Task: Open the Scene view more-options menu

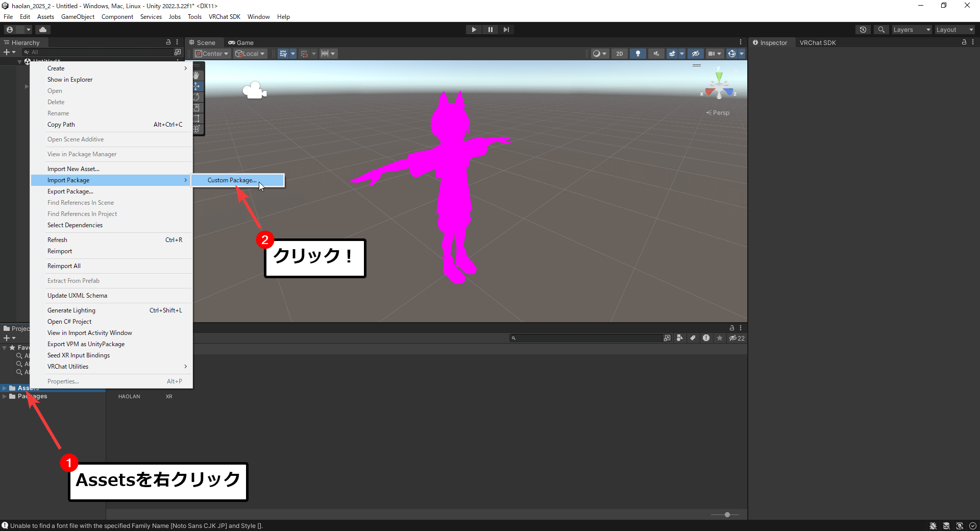Action: click(741, 42)
